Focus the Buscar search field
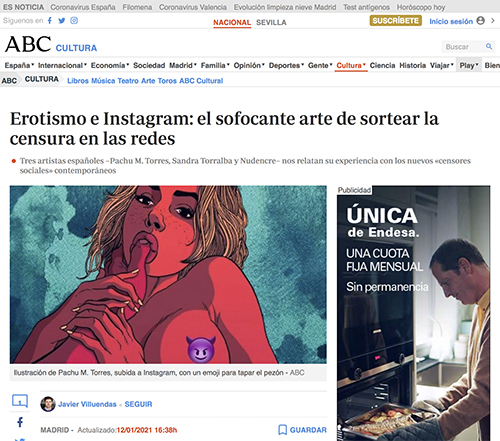 click(x=463, y=47)
